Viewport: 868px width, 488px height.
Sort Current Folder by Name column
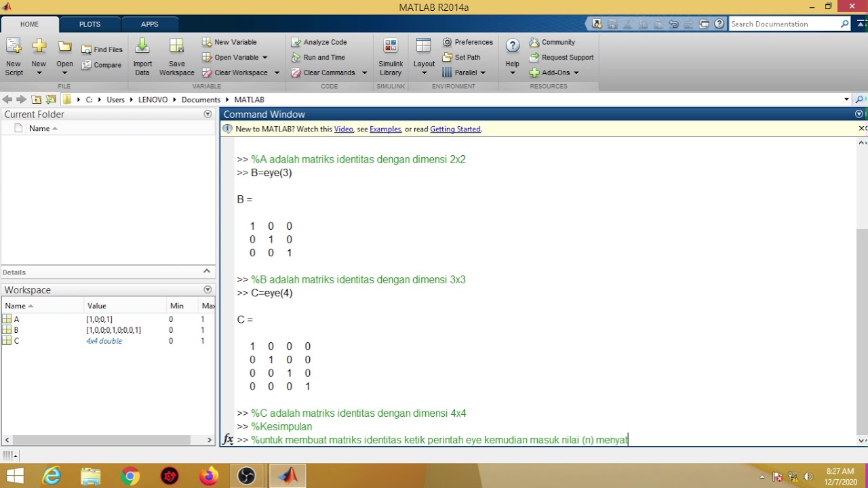(43, 128)
